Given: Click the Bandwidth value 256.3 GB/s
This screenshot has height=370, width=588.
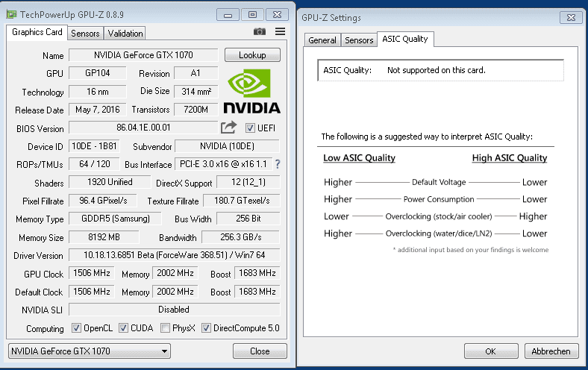Looking at the screenshot, I should [x=241, y=237].
